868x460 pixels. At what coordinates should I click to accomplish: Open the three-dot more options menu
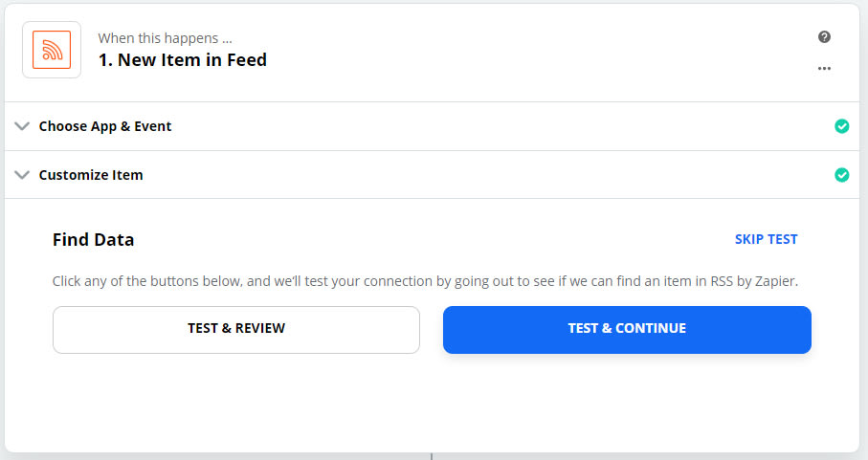pyautogui.click(x=824, y=69)
